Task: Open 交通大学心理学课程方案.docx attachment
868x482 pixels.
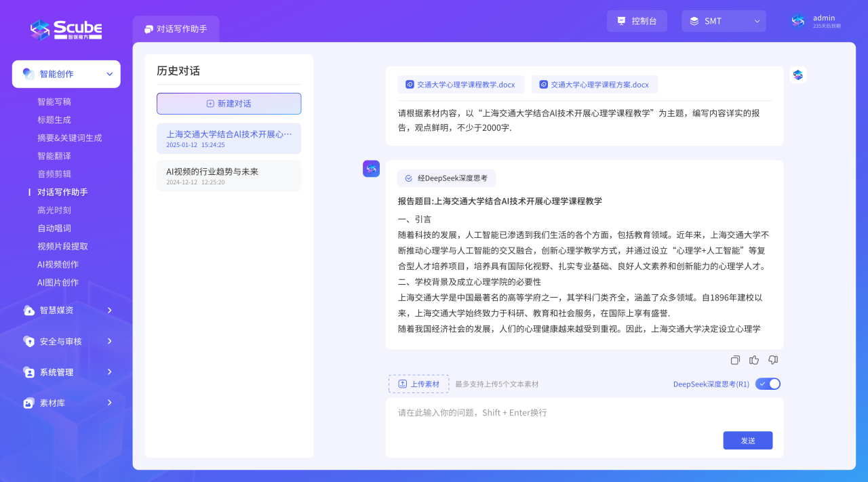Action: point(594,85)
